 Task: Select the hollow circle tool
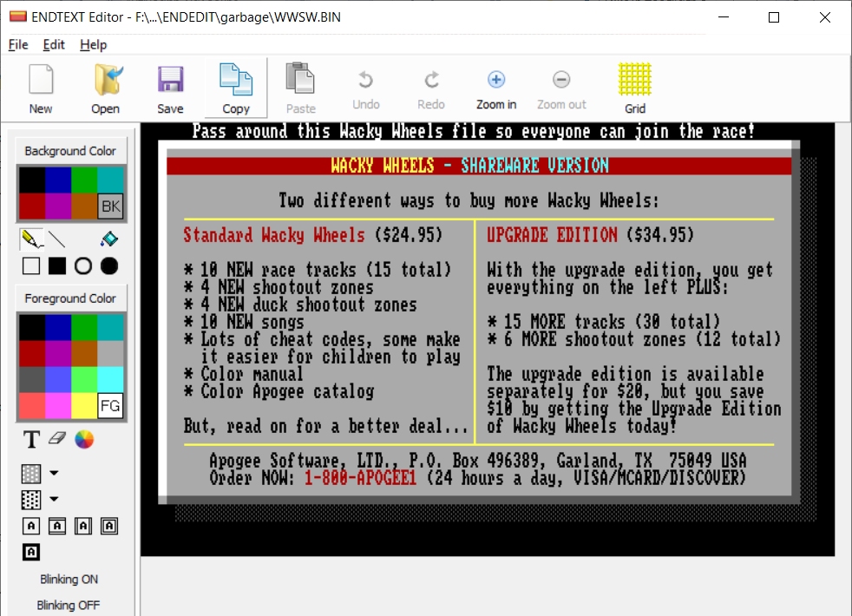pos(83,266)
